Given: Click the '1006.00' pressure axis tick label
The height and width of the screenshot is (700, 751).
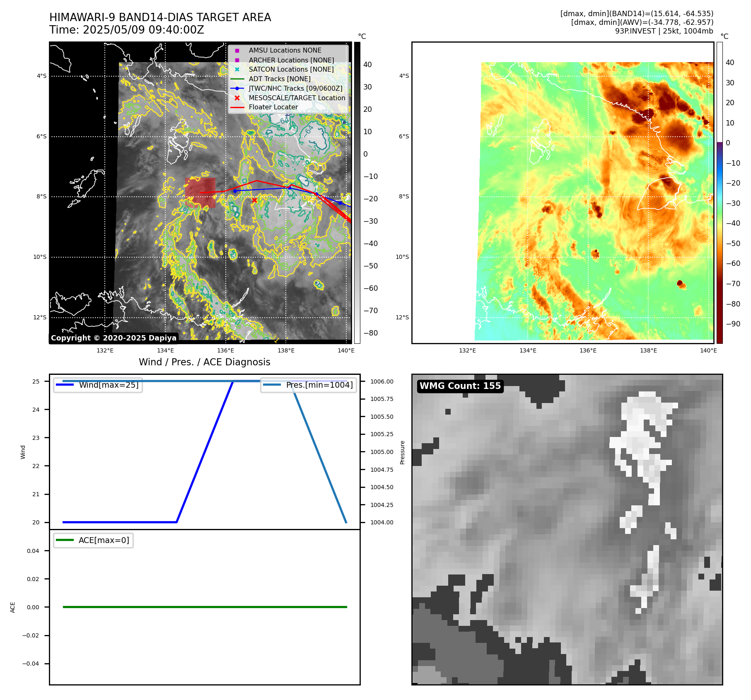Looking at the screenshot, I should (382, 381).
